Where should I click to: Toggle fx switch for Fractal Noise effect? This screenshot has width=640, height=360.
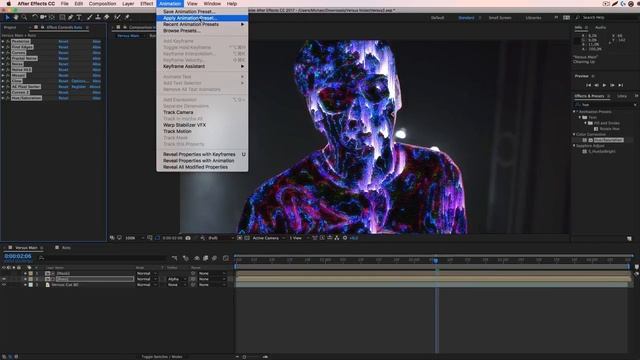coord(8,58)
